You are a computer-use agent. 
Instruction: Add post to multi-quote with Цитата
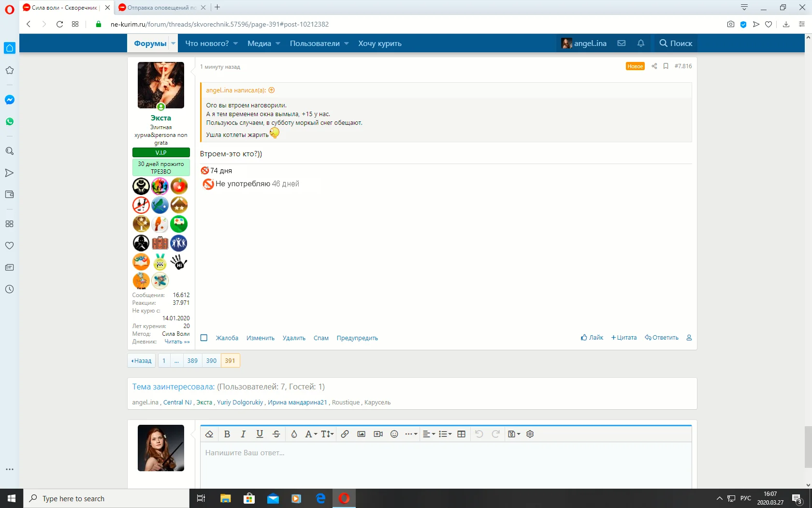624,337
